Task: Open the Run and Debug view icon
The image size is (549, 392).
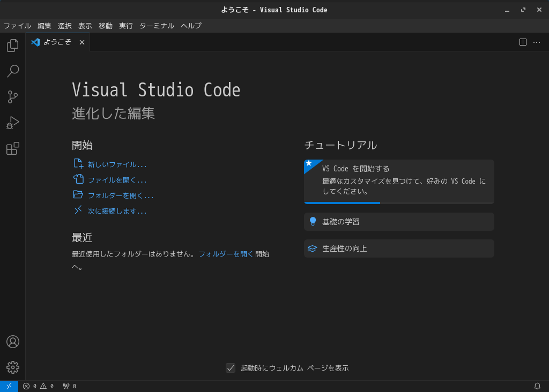Action: coord(13,123)
